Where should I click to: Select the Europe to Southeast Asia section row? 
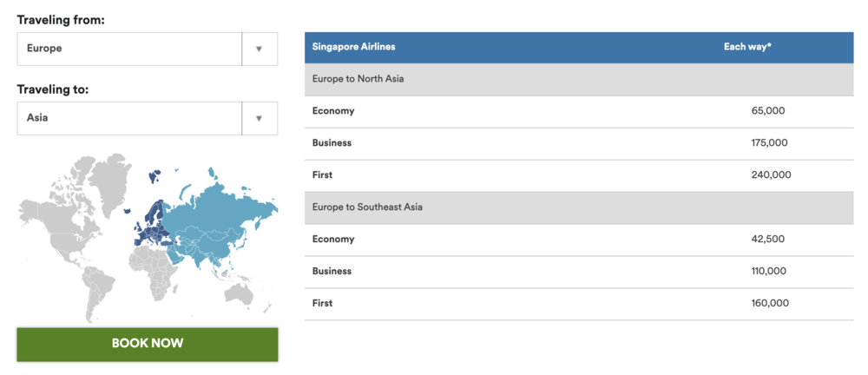click(579, 207)
